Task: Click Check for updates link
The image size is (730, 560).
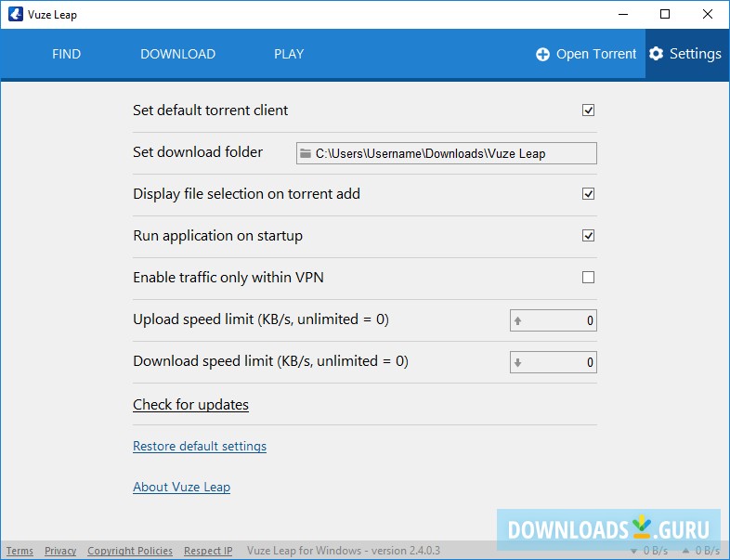Action: pos(191,405)
